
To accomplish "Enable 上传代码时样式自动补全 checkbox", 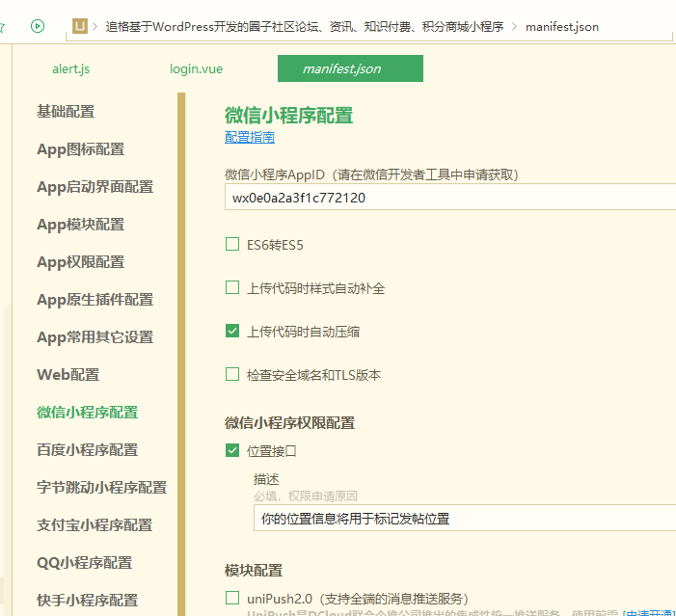I will click(232, 287).
